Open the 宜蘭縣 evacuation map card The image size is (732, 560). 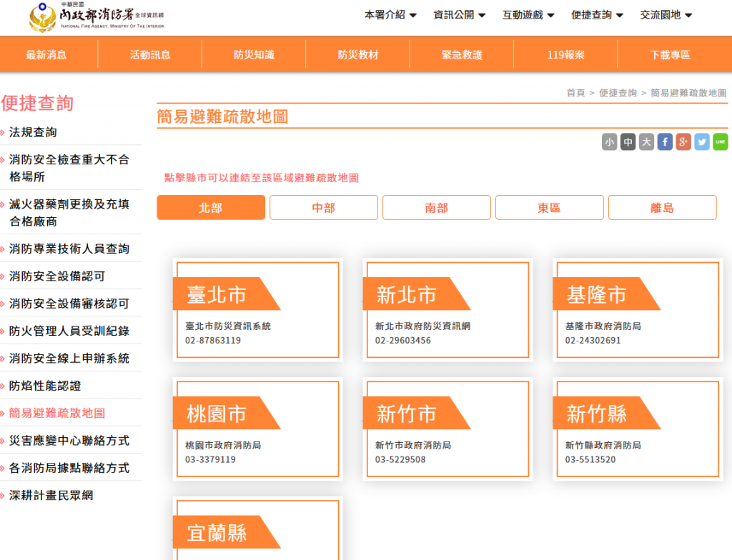click(x=257, y=529)
